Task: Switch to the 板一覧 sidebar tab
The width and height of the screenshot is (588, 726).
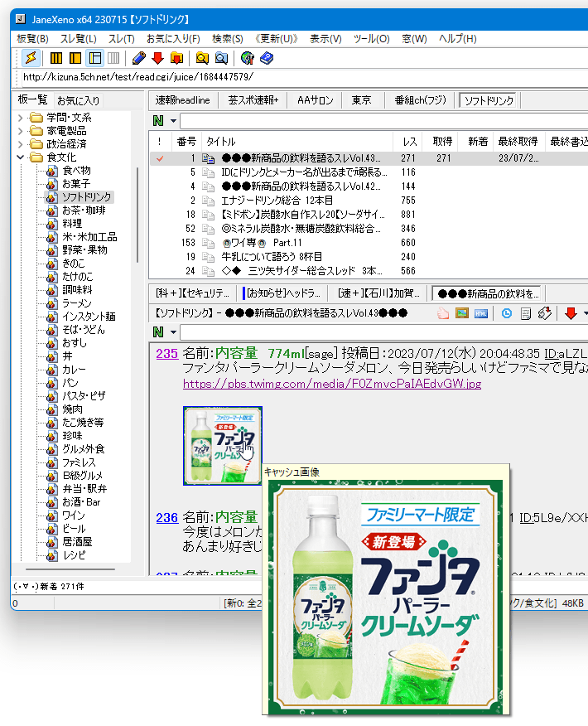Action: [x=32, y=99]
